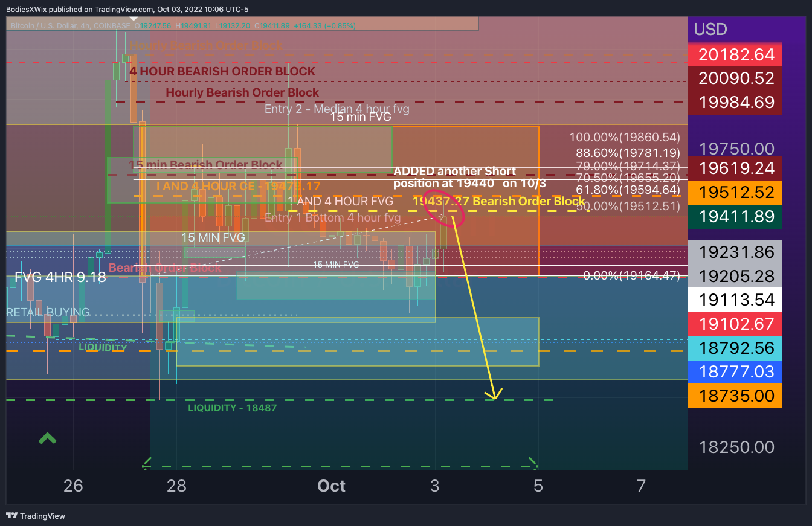Click date 7 on the time axis
The height and width of the screenshot is (526, 812).
click(x=642, y=486)
